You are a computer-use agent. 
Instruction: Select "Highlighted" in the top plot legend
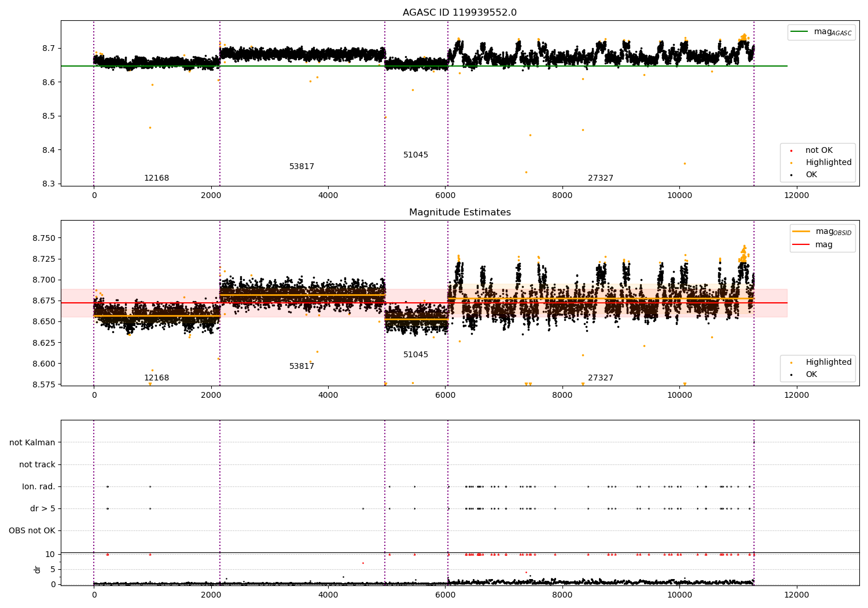tap(829, 163)
